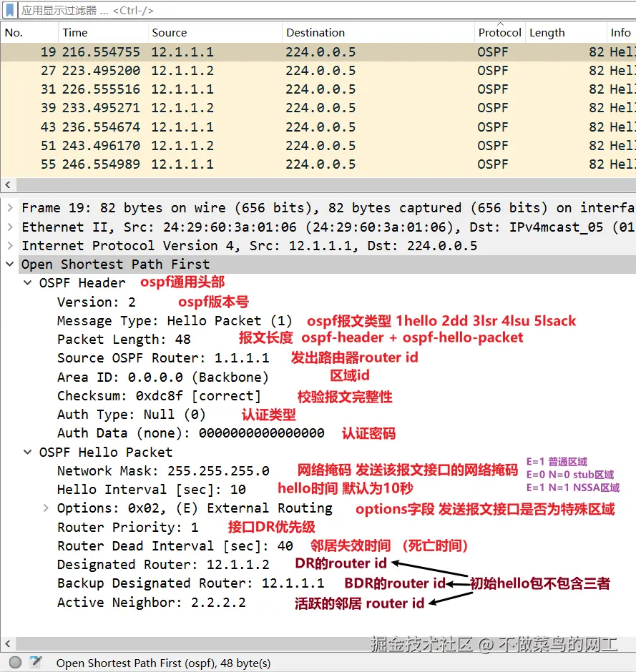Sort by the Destination column header
Viewport: 636px width, 672px height.
pyautogui.click(x=378, y=33)
